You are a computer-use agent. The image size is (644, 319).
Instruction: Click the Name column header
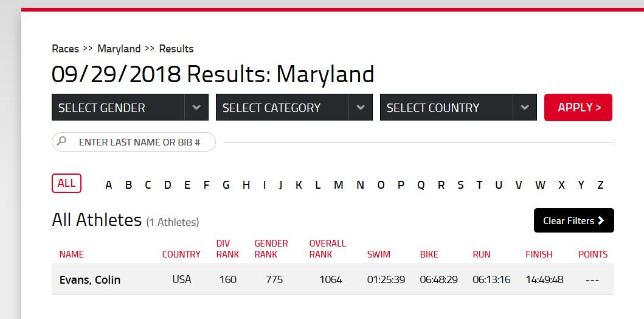72,254
